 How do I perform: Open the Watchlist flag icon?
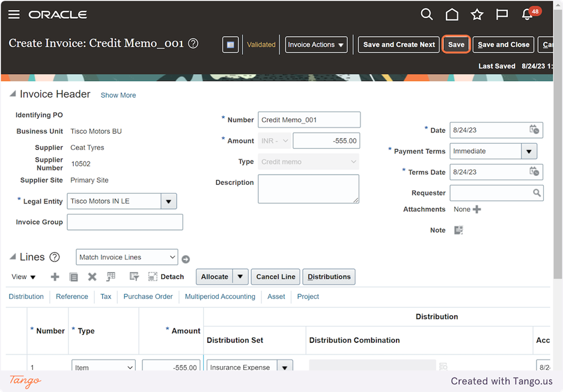(x=502, y=14)
